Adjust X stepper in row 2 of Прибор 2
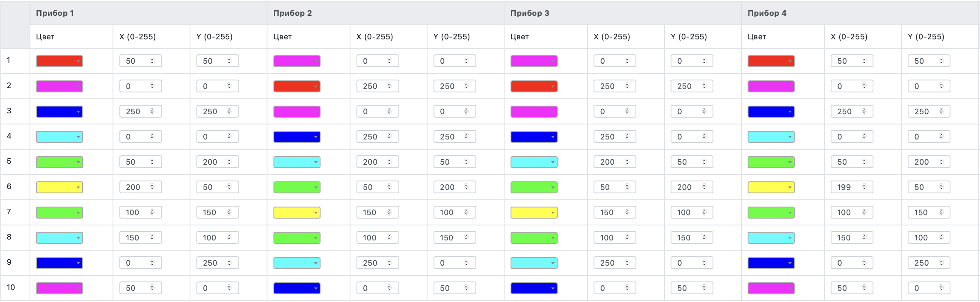 (x=389, y=86)
